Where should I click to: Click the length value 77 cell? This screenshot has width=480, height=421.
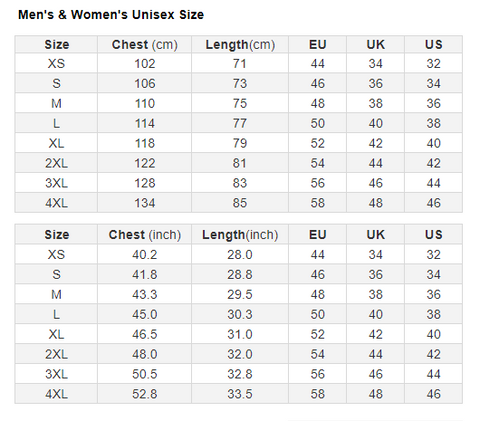point(240,123)
